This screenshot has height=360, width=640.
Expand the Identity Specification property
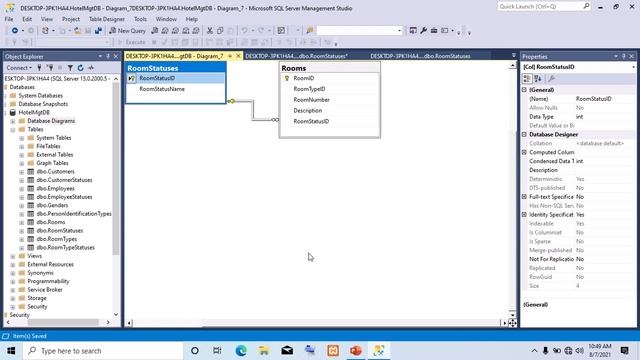click(524, 215)
